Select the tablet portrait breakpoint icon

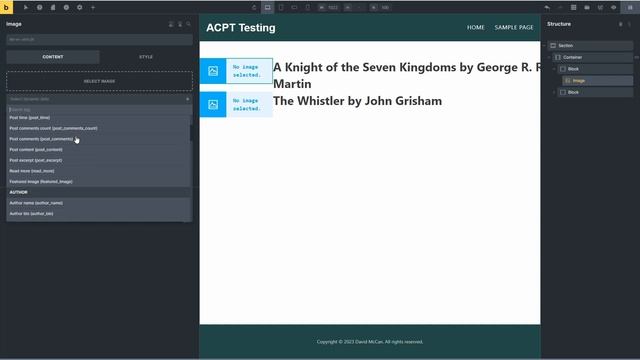[x=281, y=7]
